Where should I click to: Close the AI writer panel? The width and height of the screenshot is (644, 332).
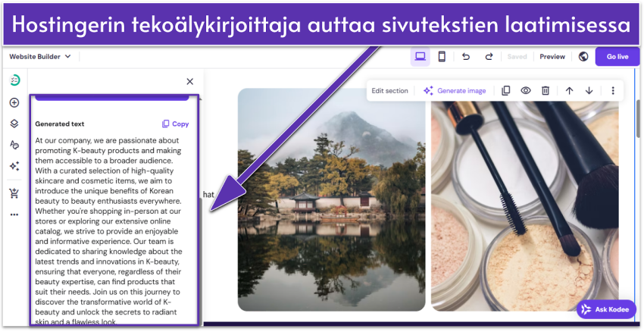click(189, 81)
